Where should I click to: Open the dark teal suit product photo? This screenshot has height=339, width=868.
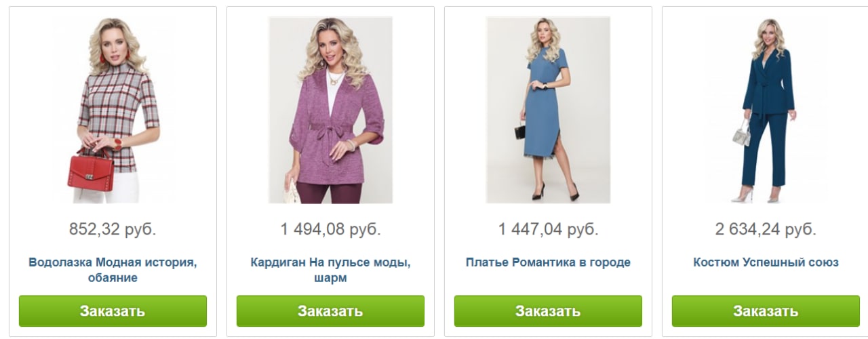click(766, 110)
